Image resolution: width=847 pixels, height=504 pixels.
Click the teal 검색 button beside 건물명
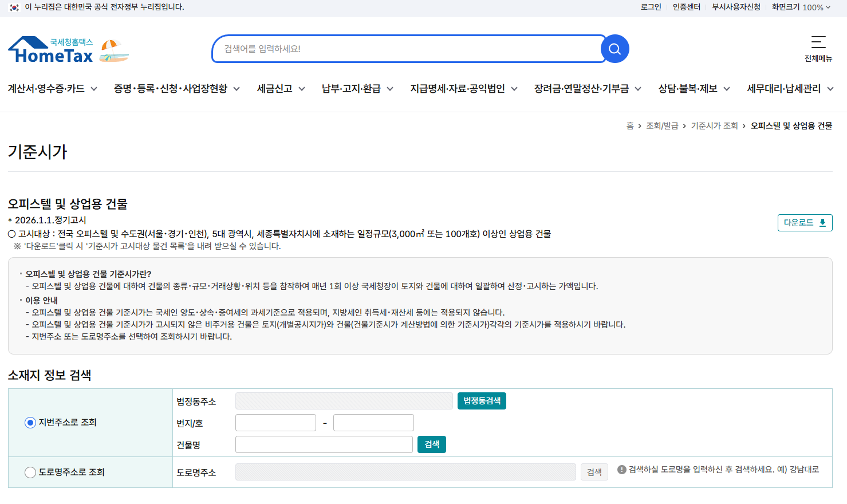pyautogui.click(x=432, y=444)
